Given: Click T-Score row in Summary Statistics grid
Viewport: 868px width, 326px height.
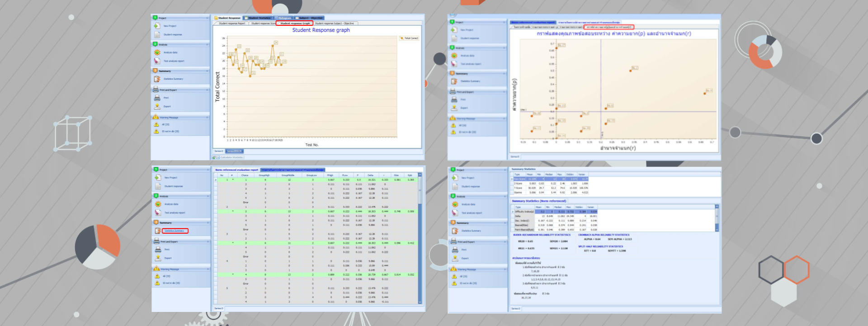Looking at the screenshot, I should pyautogui.click(x=550, y=188).
